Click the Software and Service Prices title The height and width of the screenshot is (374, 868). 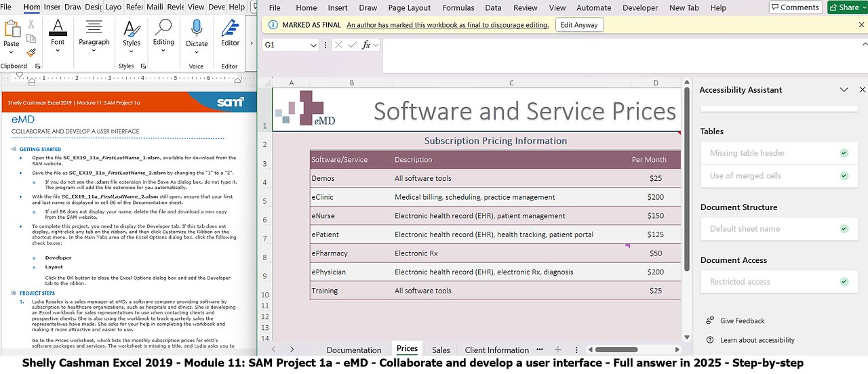524,111
